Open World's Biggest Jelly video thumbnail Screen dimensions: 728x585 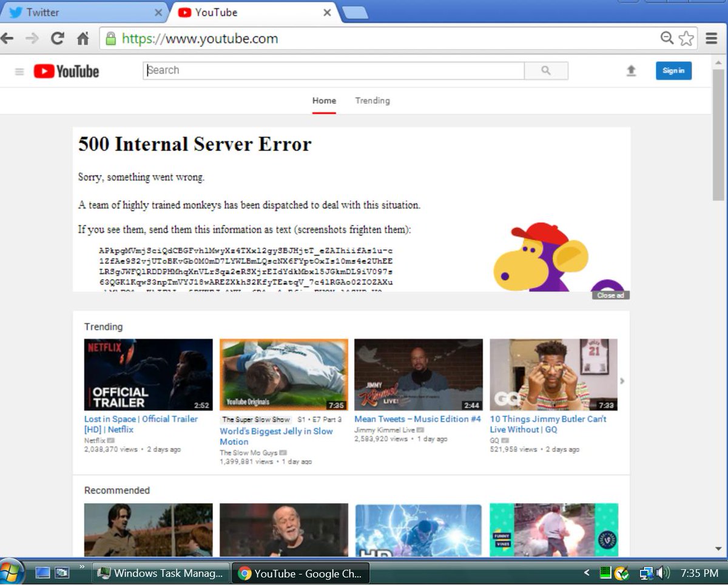[284, 374]
